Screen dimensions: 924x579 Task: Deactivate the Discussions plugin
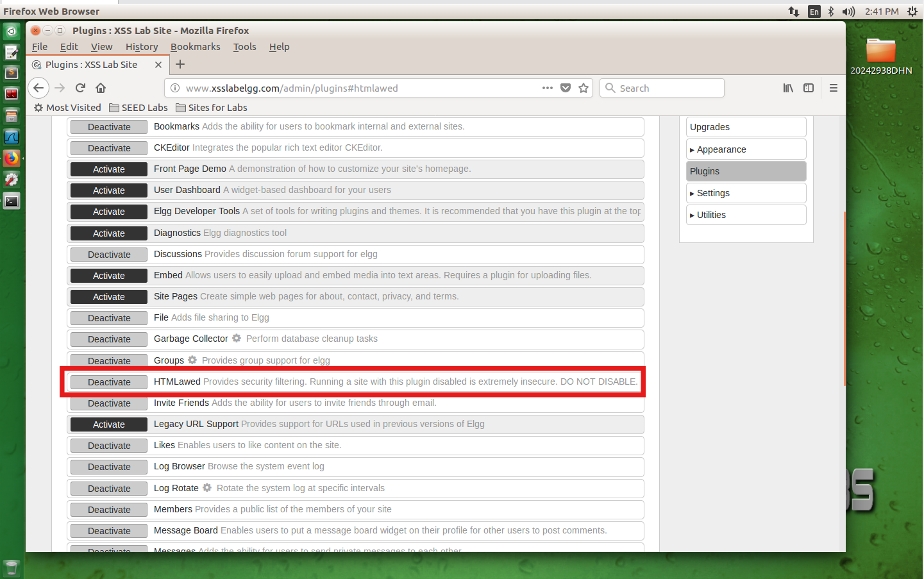click(109, 255)
